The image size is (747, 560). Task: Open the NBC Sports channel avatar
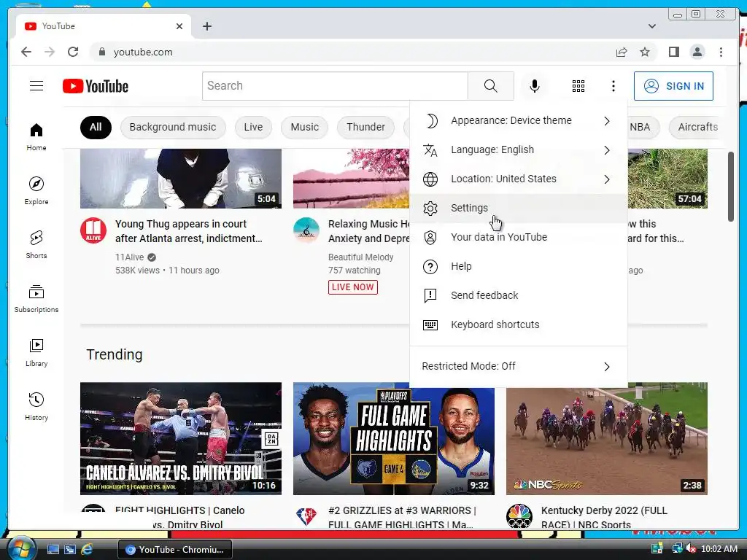coord(519,516)
